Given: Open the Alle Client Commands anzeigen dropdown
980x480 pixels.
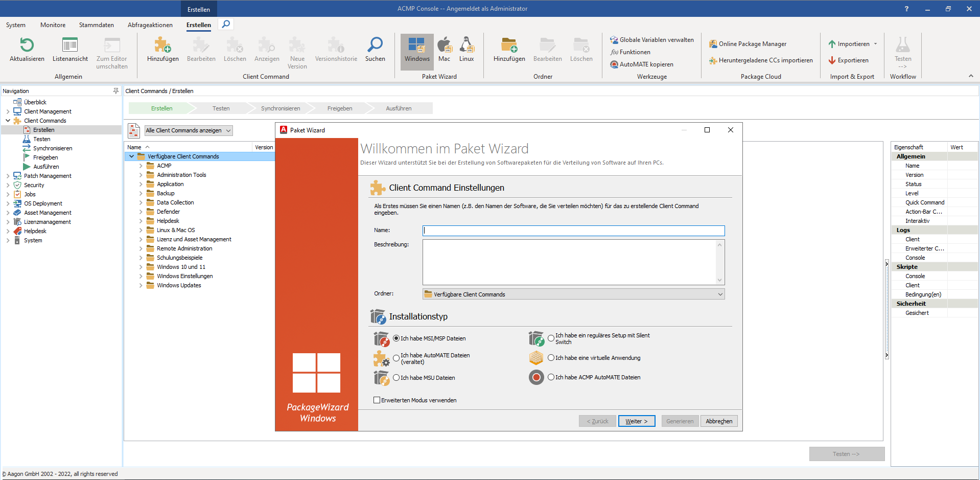Looking at the screenshot, I should [227, 130].
